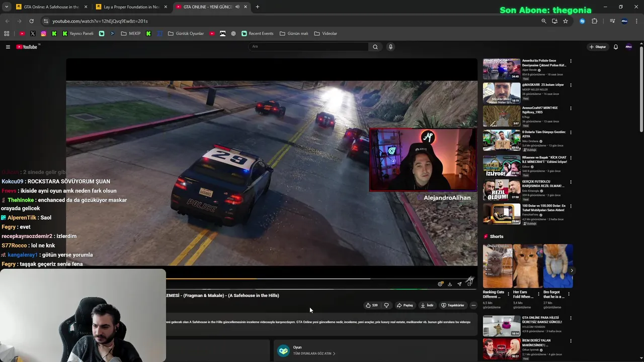Reload the current page

click(31, 21)
